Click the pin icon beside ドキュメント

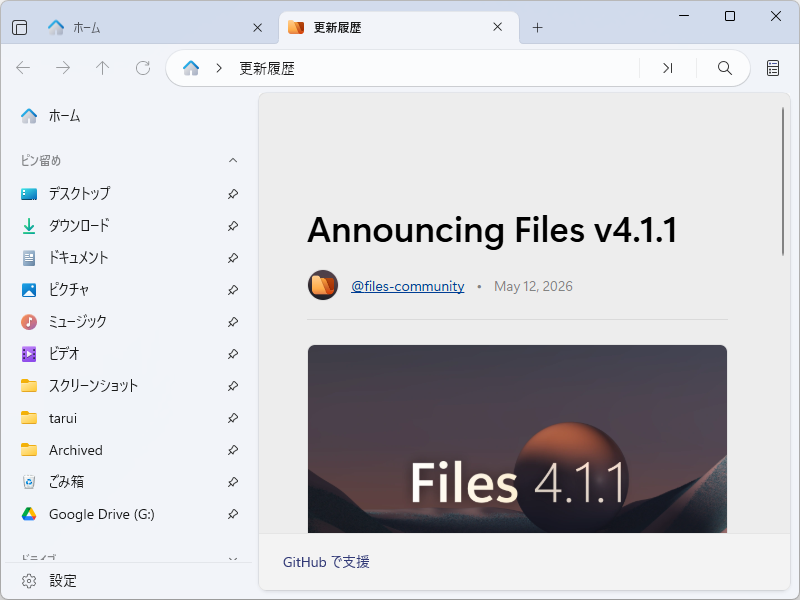233,258
